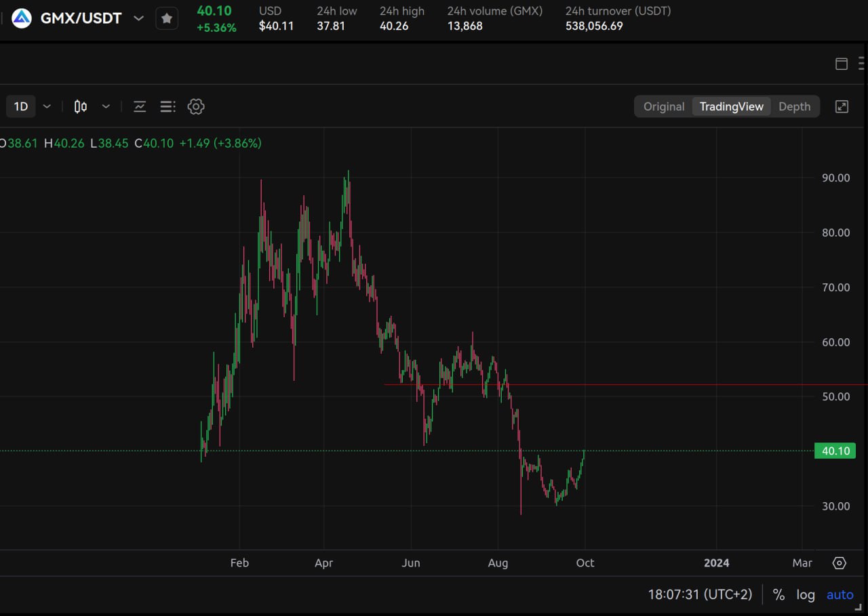Click the +5.36% change in header
The width and height of the screenshot is (868, 616).
217,28
